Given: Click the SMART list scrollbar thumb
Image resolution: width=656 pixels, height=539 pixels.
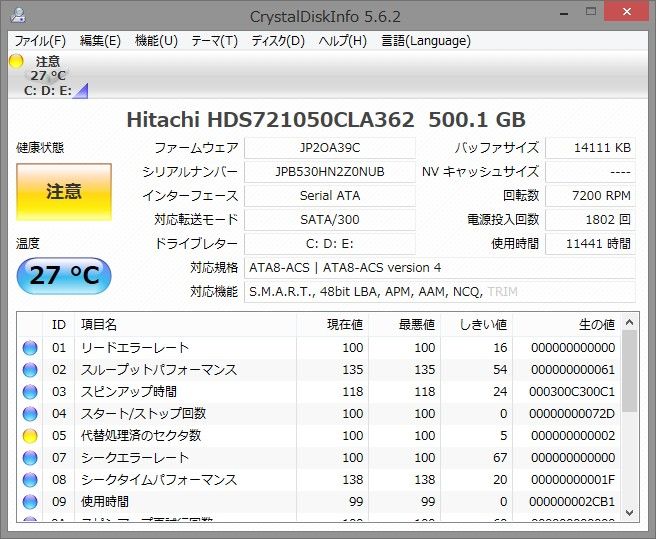Looking at the screenshot, I should tap(629, 371).
